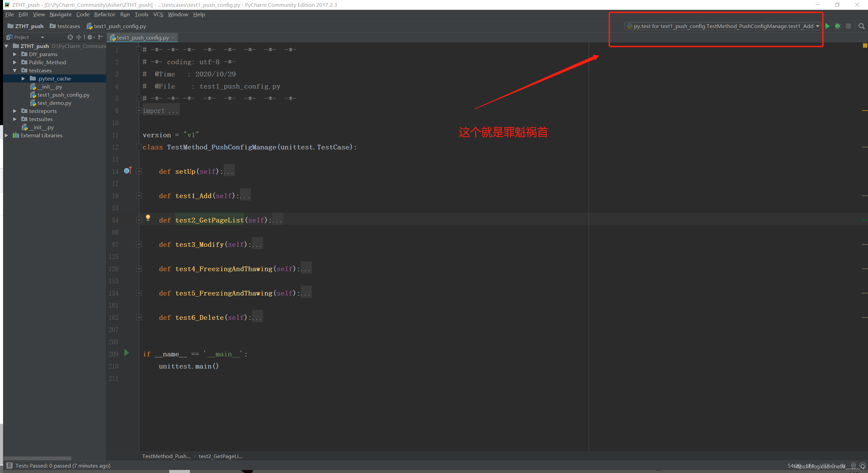Screen dimensions: 868x473
Task: Click the yellow inspection status marker top right
Action: point(865,45)
